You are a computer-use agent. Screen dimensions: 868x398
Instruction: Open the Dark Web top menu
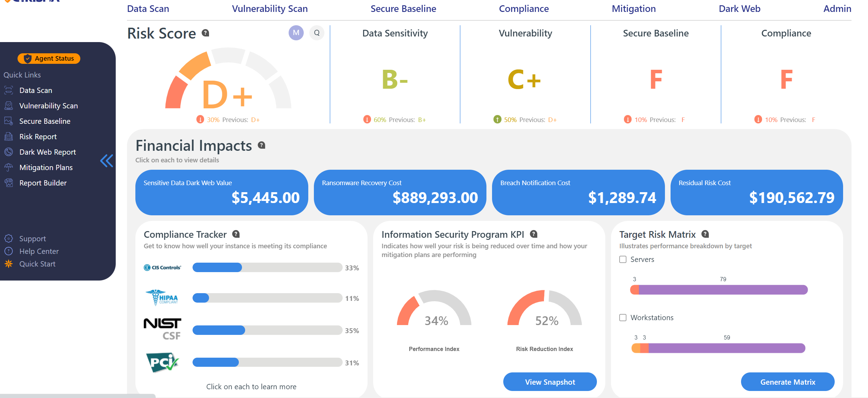point(739,9)
